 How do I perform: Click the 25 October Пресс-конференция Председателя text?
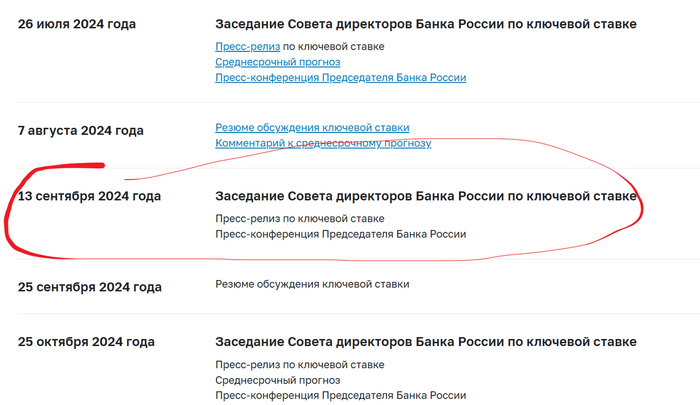pyautogui.click(x=341, y=396)
